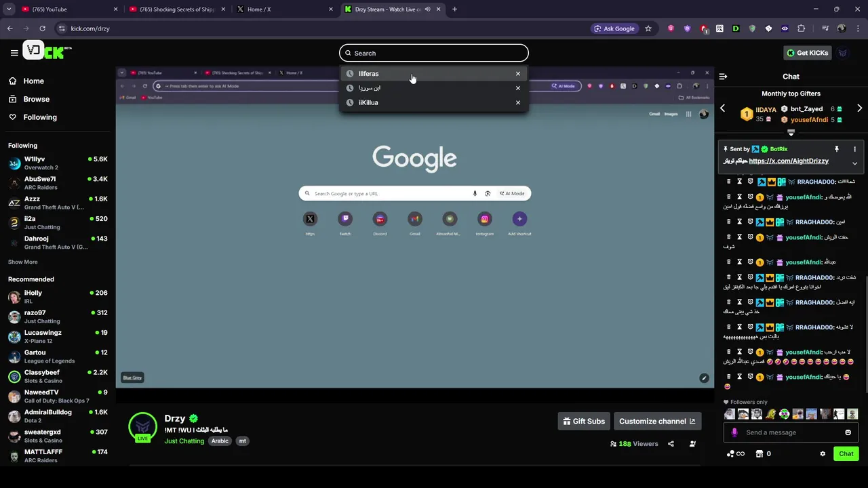868x488 pixels.
Task: Open the browser extensions puzzle icon
Action: [x=802, y=28]
